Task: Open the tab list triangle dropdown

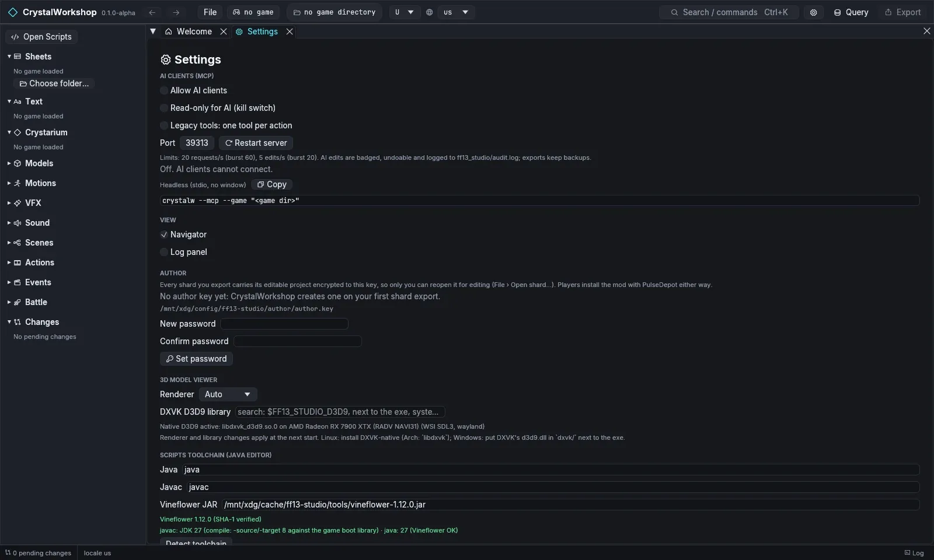Action: [x=153, y=32]
